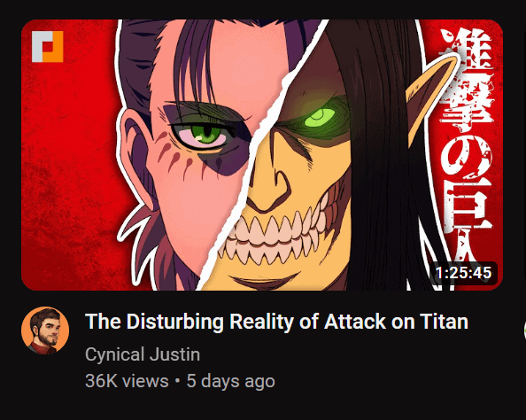The image size is (526, 420).
Task: Play the Attack on Titan video thumbnail
Action: coord(262,155)
